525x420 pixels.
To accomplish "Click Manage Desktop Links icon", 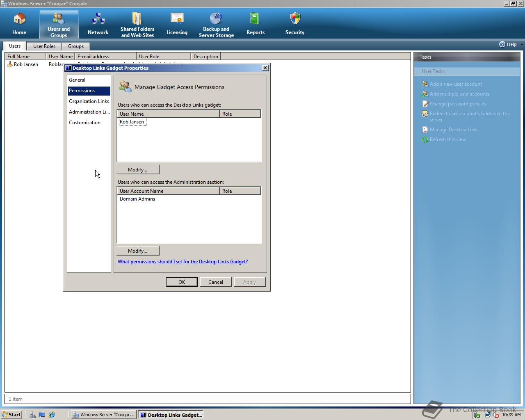I will (x=425, y=130).
